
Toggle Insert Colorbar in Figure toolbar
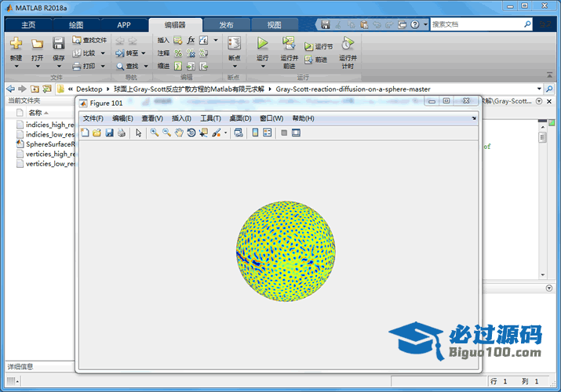tap(255, 133)
